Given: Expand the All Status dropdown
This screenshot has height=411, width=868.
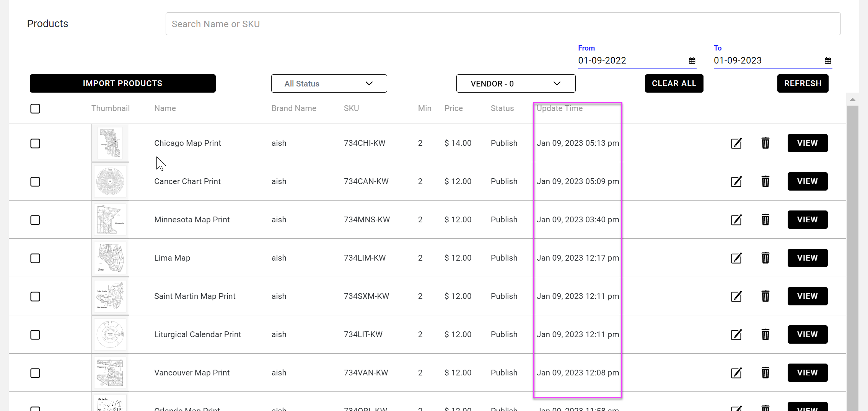Looking at the screenshot, I should click(x=329, y=83).
